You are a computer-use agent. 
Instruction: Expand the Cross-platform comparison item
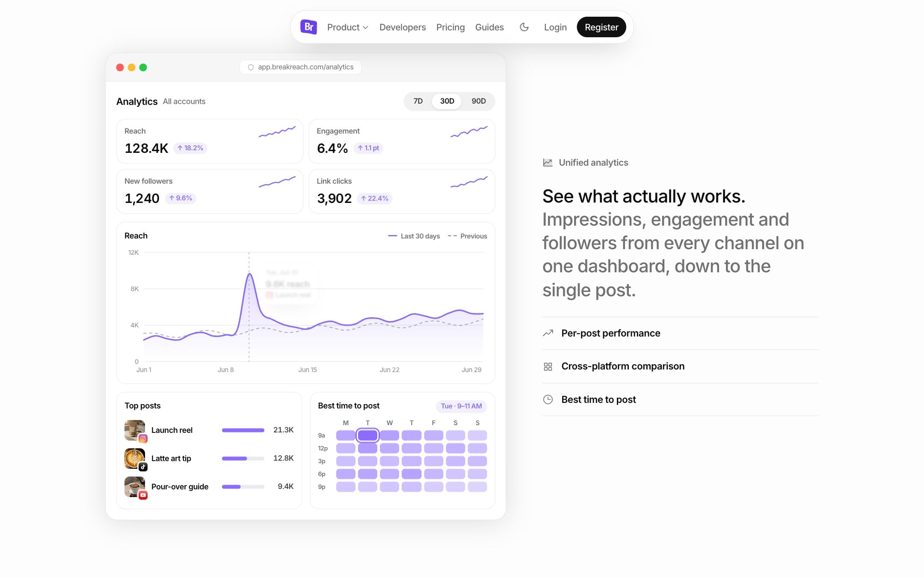pos(680,366)
